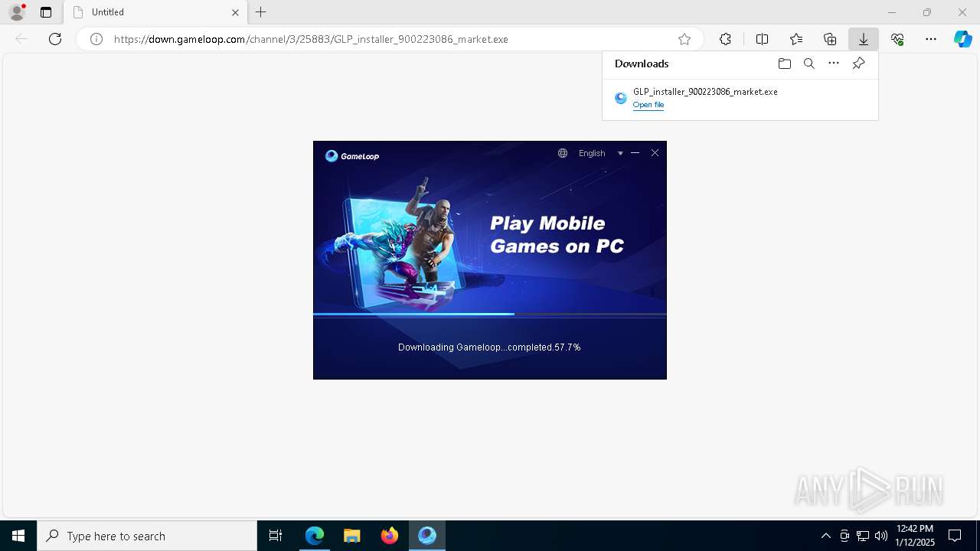Expand the English language dropdown
980x551 pixels.
(x=601, y=153)
